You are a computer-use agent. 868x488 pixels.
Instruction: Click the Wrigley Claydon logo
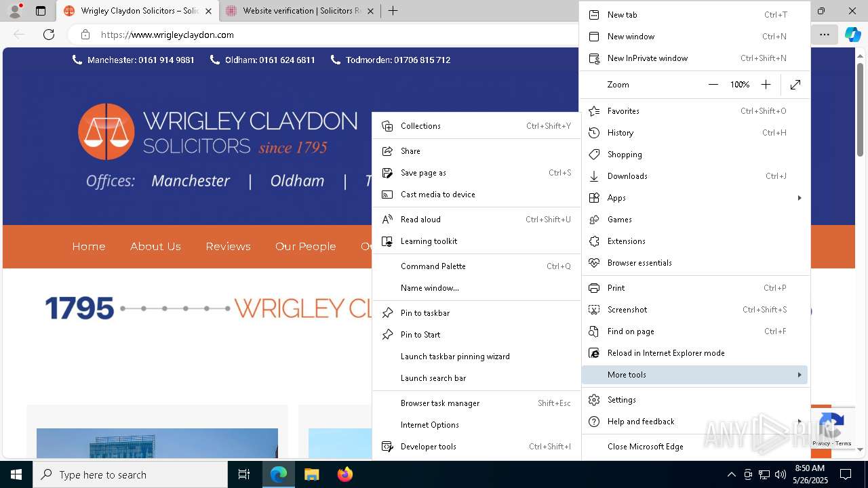pyautogui.click(x=218, y=131)
